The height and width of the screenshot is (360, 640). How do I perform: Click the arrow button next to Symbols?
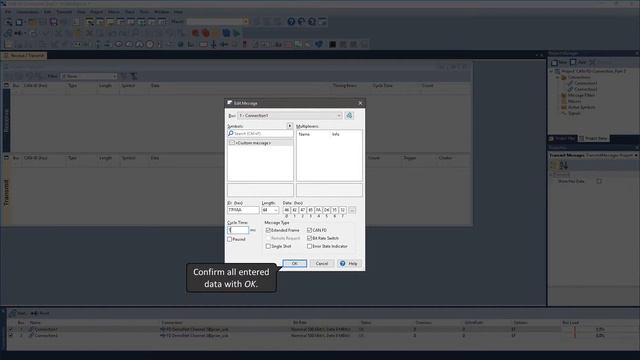click(289, 126)
